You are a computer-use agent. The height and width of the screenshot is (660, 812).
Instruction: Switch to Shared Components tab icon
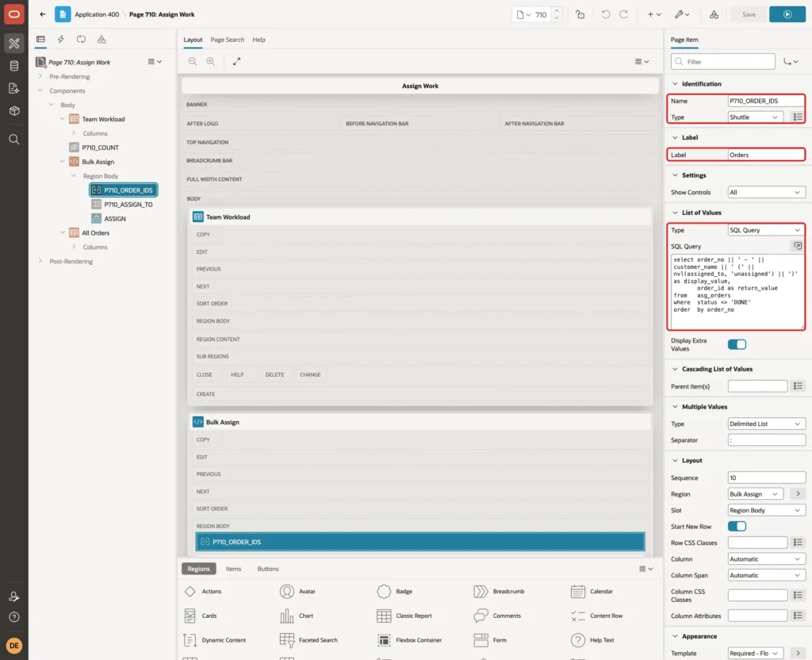tap(101, 39)
